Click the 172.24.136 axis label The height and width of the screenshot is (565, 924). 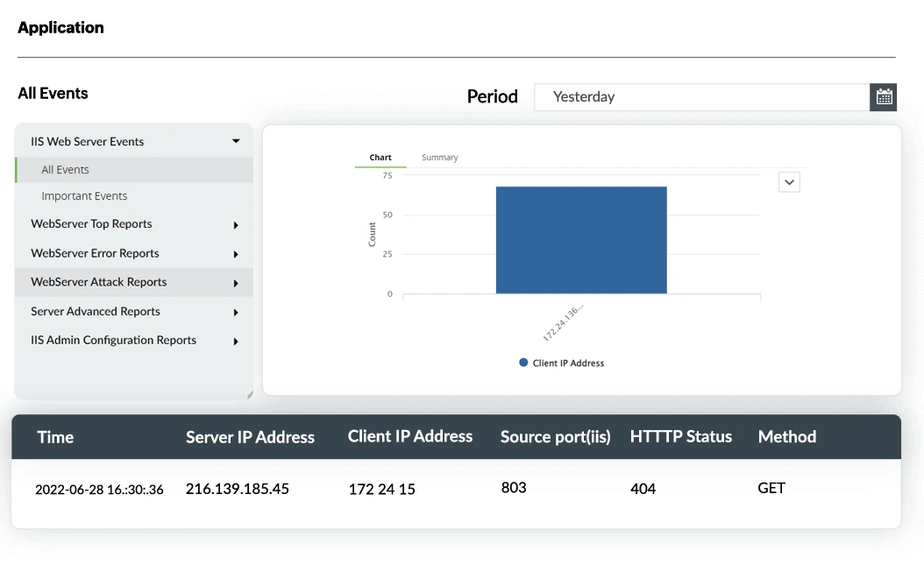pos(562,321)
